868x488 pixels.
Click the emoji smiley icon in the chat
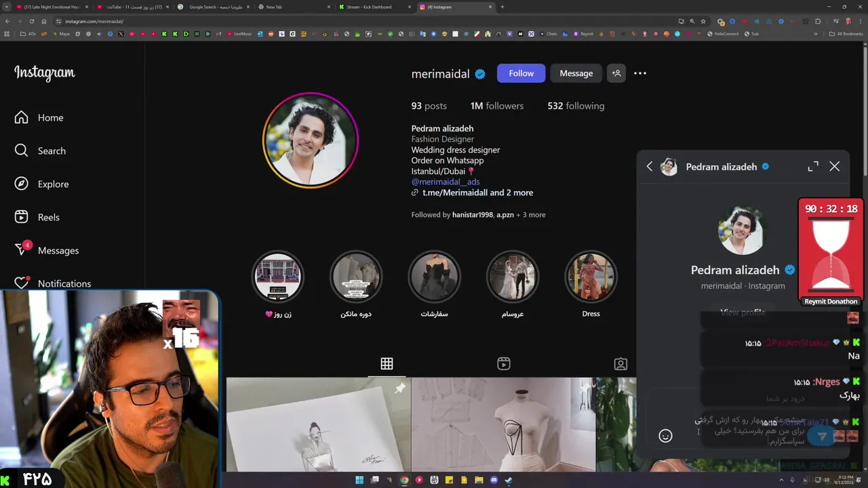tap(665, 436)
